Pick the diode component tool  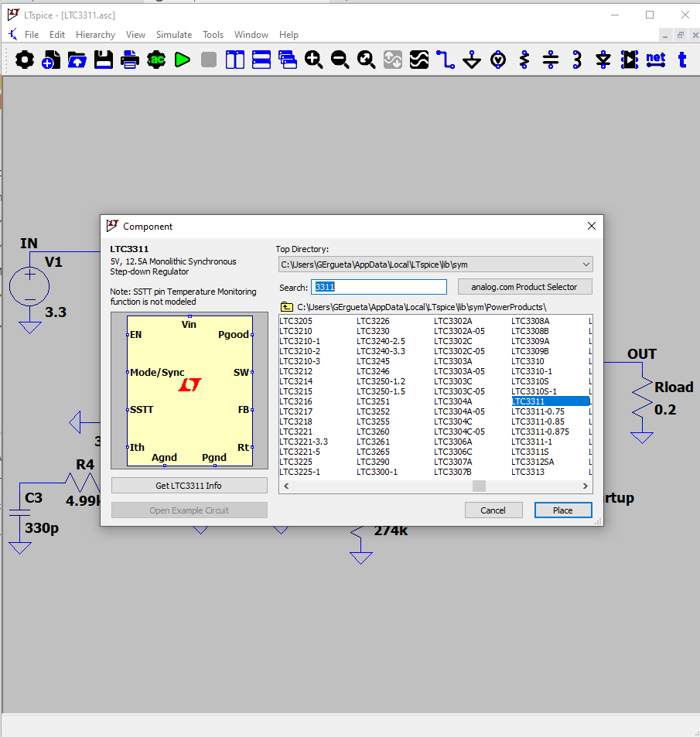[x=603, y=60]
